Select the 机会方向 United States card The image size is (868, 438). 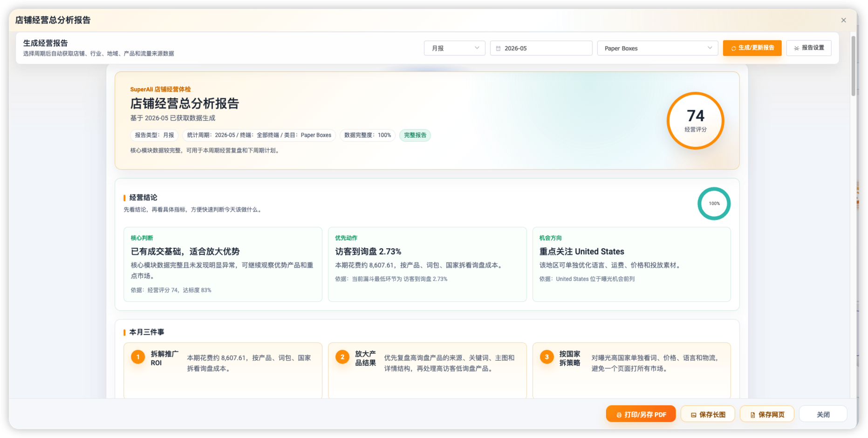631,264
